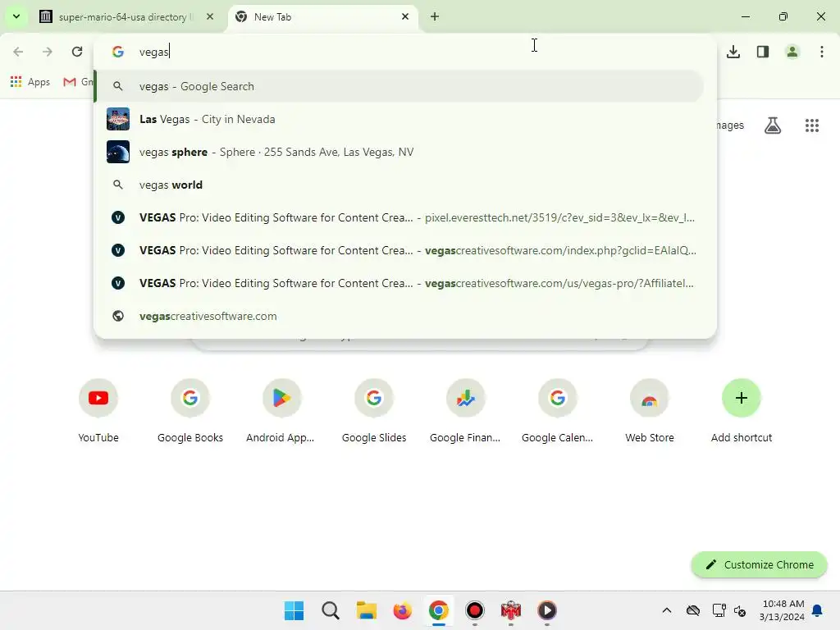Open the tab search dropdown arrow
Screen dimensions: 840x630
pos(16,16)
